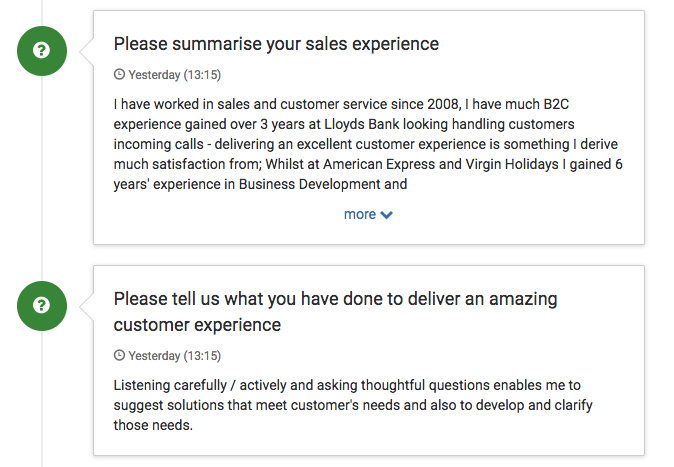Click the green question icon beside sales experience
Image resolution: width=674 pixels, height=467 pixels.
tap(42, 51)
